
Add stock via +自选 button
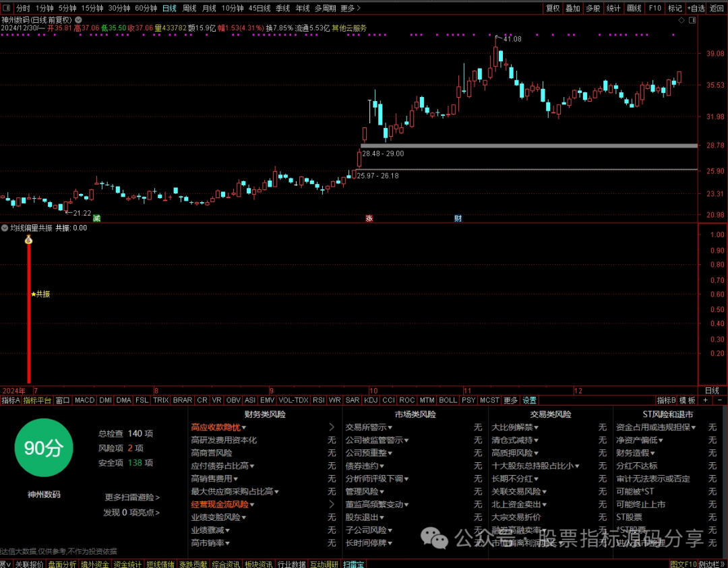pos(696,8)
